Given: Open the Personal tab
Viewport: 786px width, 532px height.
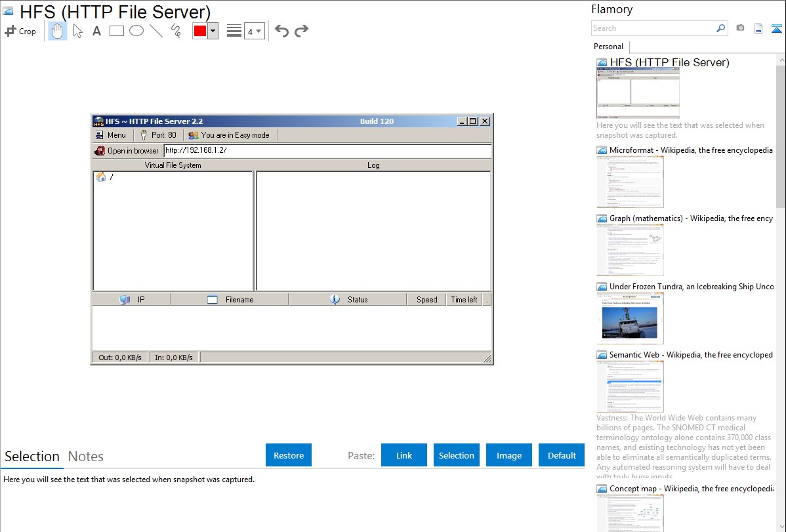Looking at the screenshot, I should coord(609,47).
